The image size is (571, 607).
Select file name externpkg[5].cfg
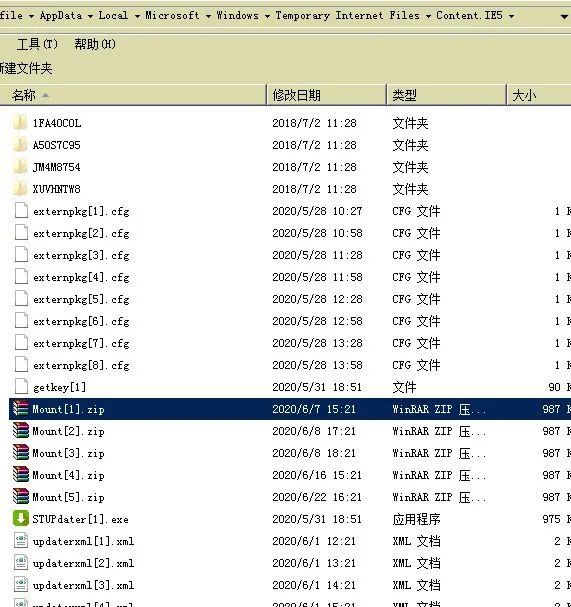pyautogui.click(x=81, y=299)
